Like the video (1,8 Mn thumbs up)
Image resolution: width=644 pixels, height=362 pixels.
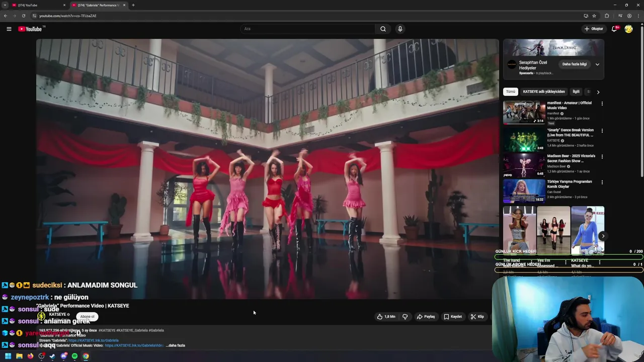(x=386, y=317)
